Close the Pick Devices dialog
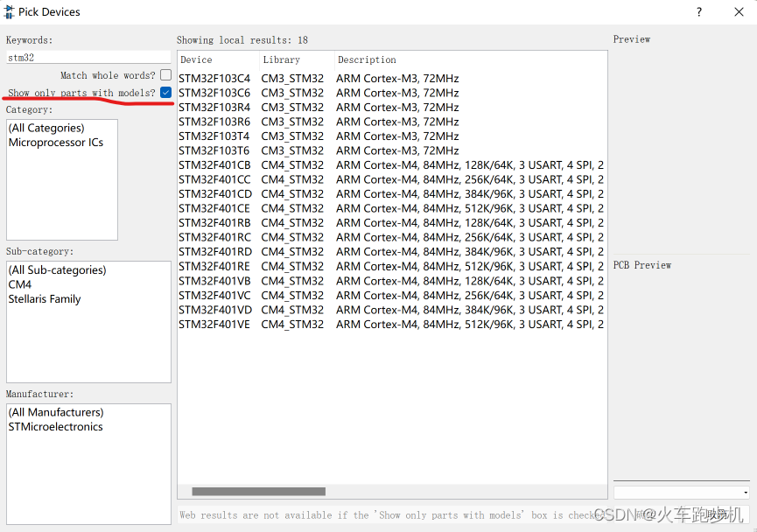757x532 pixels. [x=739, y=12]
